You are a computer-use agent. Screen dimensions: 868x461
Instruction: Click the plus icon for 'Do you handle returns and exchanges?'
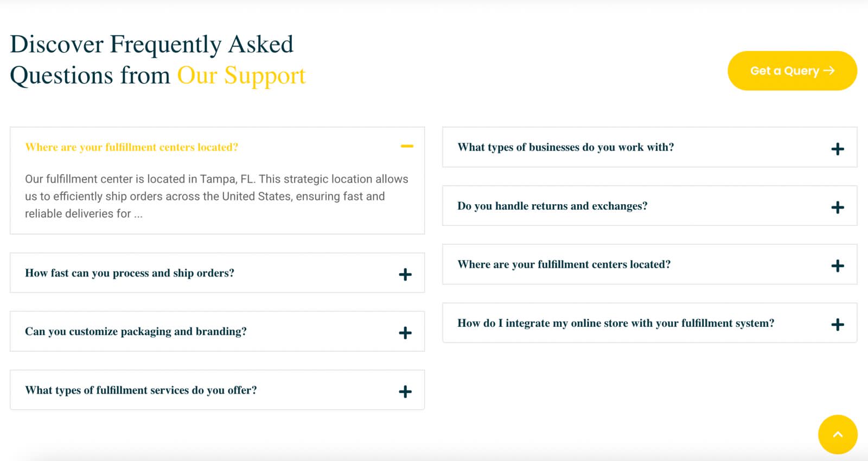838,207
